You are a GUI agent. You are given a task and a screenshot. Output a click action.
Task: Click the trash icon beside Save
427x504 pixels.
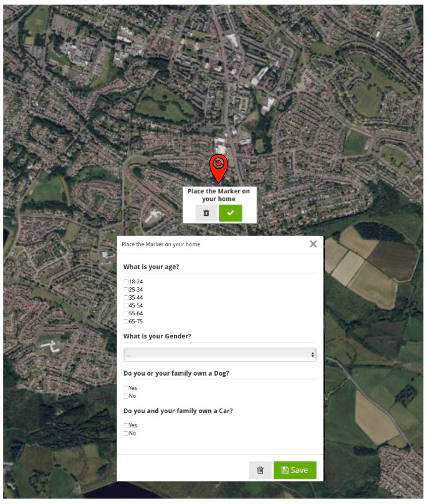click(x=260, y=470)
